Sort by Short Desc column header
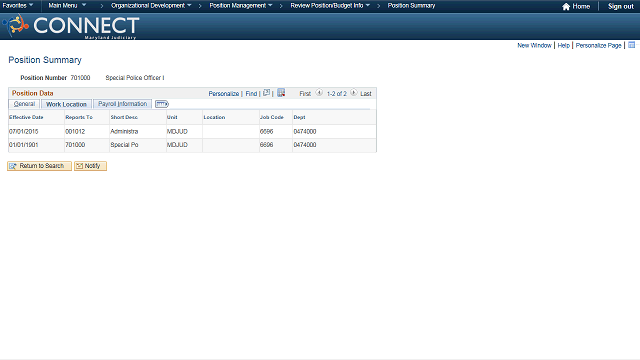640x360 pixels. coord(124,117)
